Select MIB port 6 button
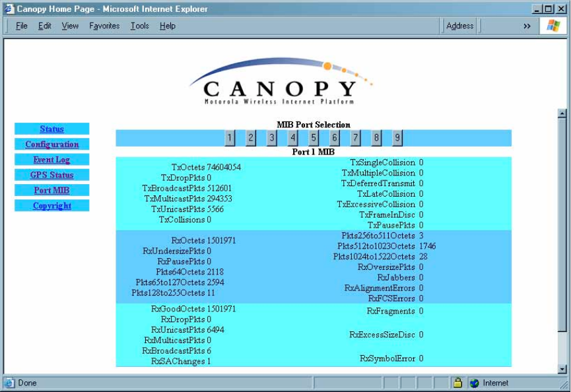This screenshot has height=392, width=571. pos(335,138)
